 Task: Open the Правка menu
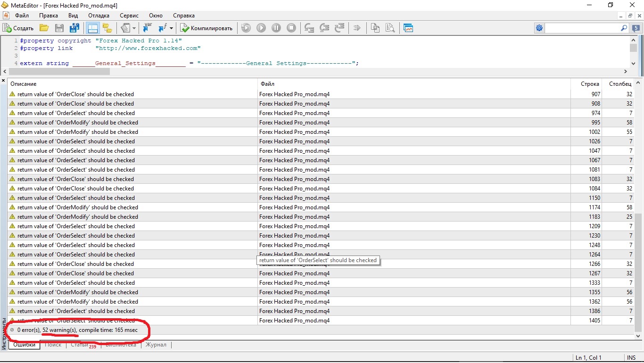click(x=49, y=16)
